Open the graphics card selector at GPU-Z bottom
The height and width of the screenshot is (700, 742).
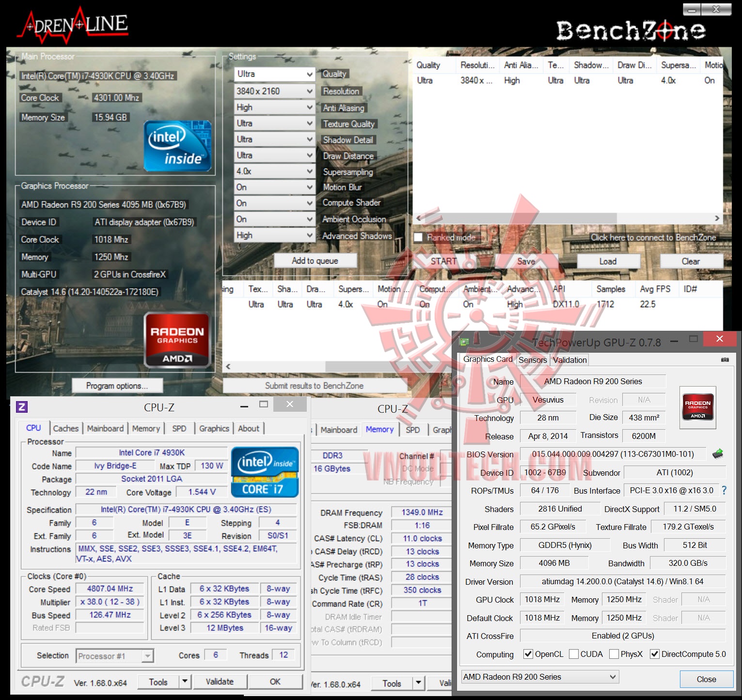point(540,677)
